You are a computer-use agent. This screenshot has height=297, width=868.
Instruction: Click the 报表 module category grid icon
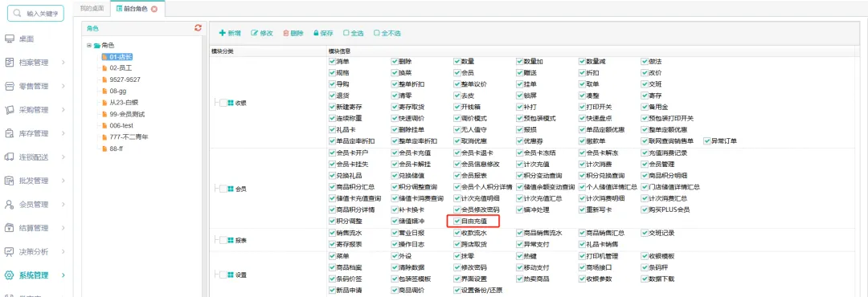click(x=231, y=241)
